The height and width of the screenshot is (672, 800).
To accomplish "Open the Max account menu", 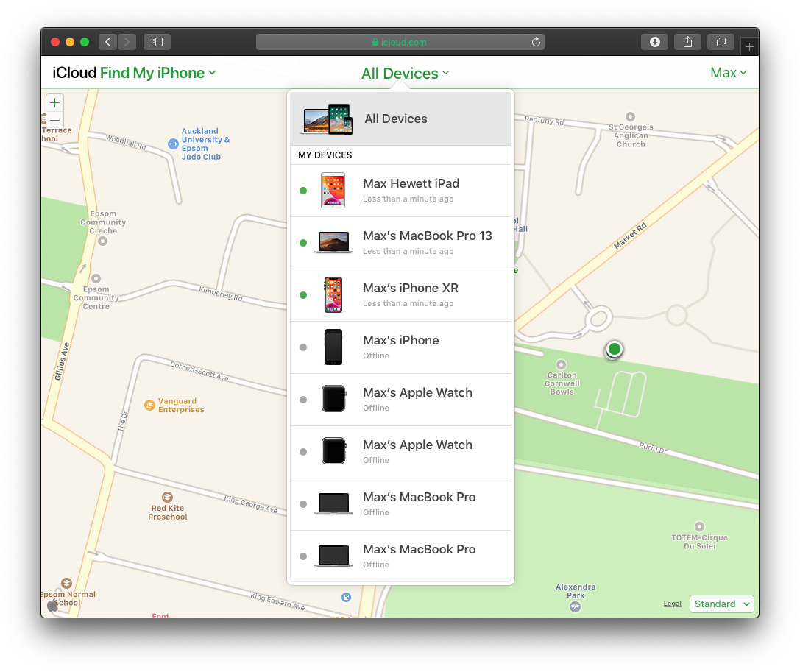I will click(x=729, y=73).
